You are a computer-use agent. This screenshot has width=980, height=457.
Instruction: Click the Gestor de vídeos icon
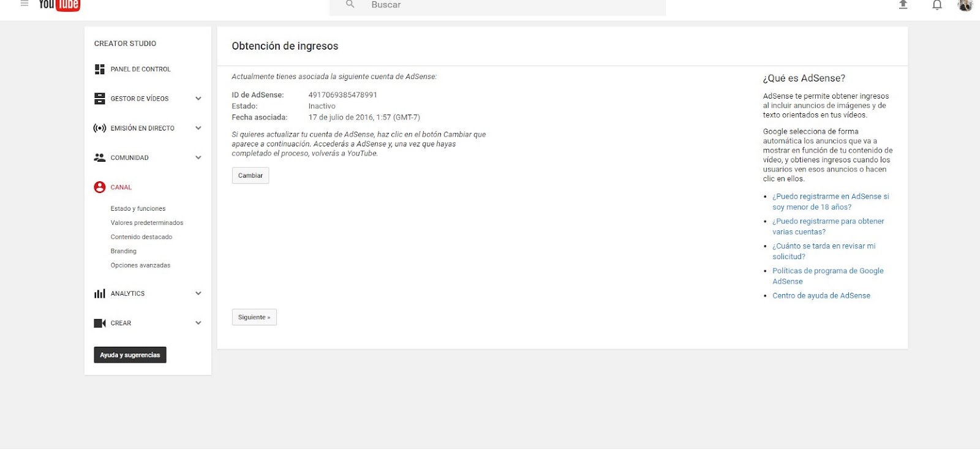(x=99, y=99)
